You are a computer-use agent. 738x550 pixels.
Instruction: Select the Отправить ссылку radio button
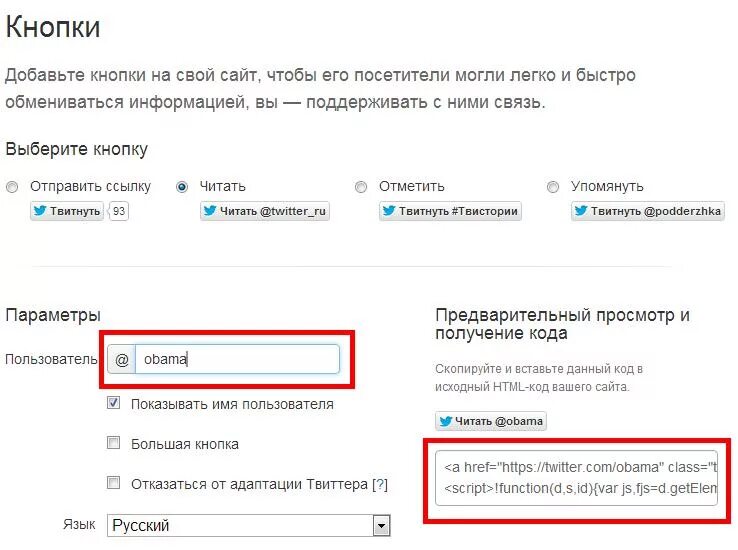[x=12, y=187]
